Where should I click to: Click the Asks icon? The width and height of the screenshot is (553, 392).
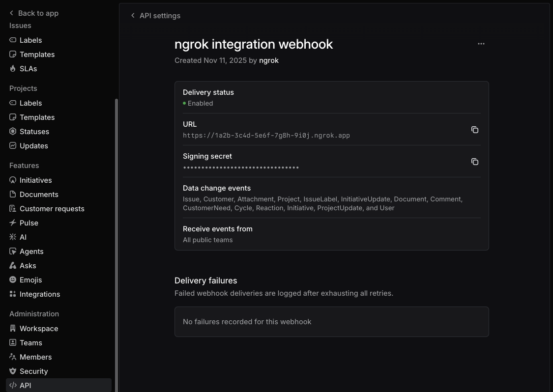[x=13, y=266]
